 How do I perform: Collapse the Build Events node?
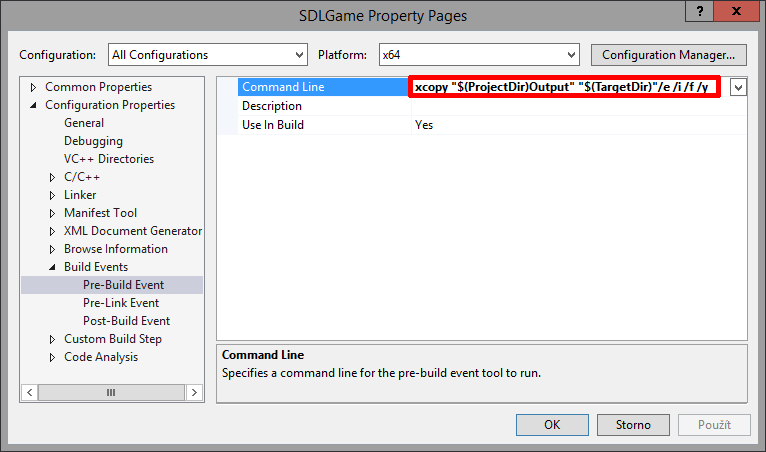pos(53,267)
